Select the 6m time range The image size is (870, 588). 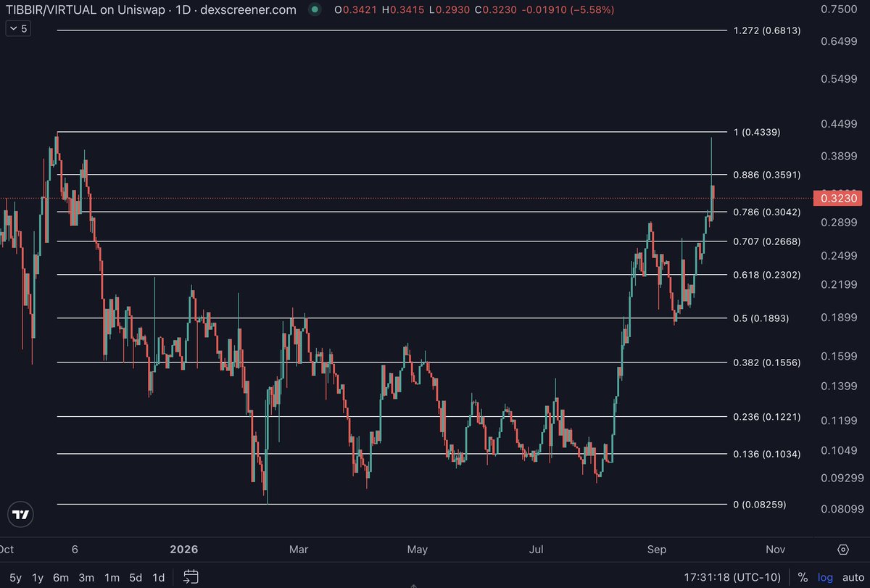61,578
